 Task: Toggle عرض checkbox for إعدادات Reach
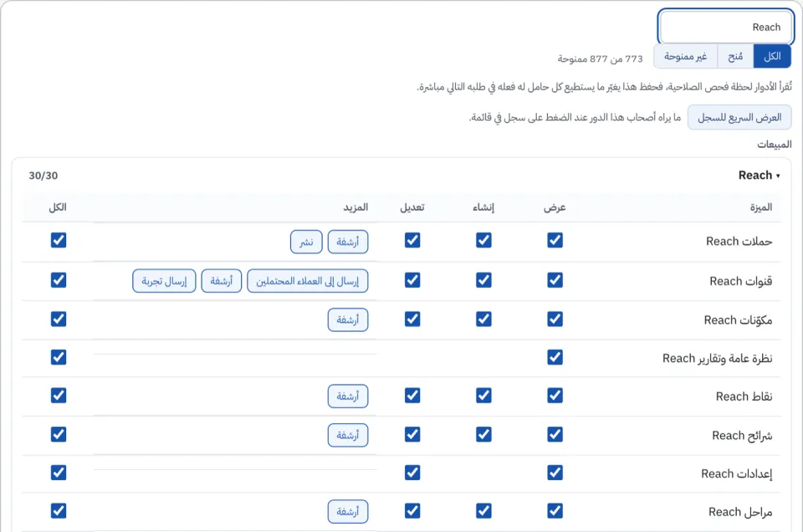[x=555, y=472]
